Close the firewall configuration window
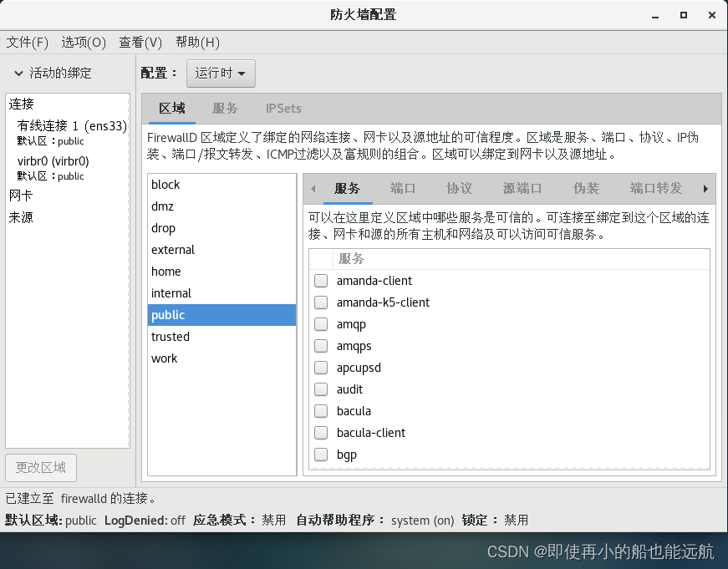Viewport: 728px width, 569px height. [712, 15]
